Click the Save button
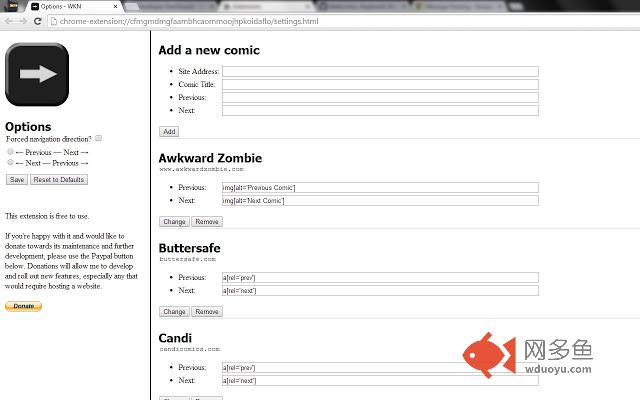The width and height of the screenshot is (640, 400). 17,180
